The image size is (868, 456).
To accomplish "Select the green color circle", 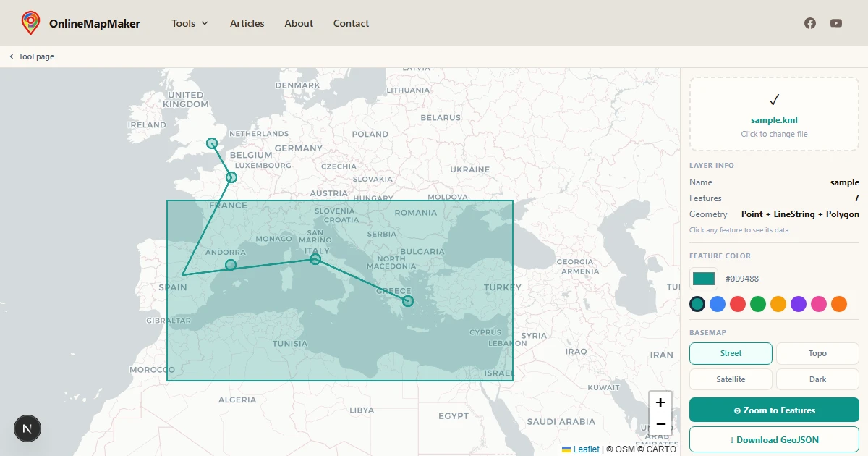I will click(x=758, y=304).
